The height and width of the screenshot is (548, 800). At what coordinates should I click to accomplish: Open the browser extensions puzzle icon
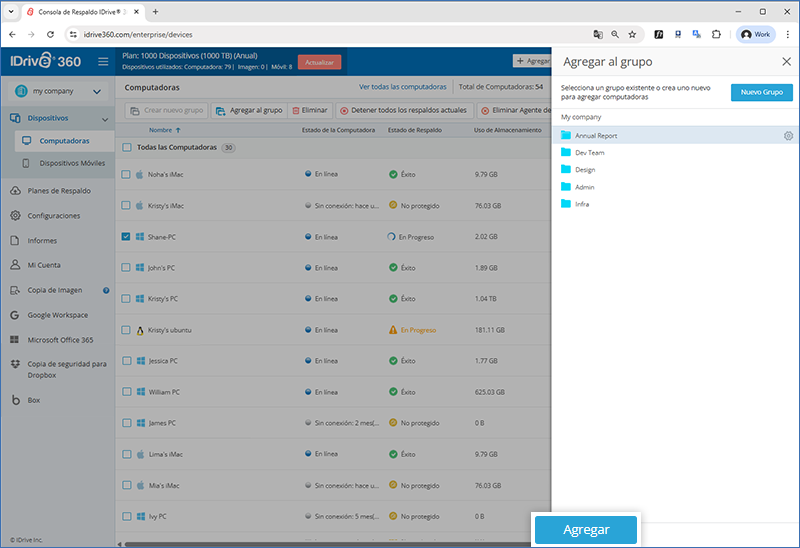[x=716, y=34]
